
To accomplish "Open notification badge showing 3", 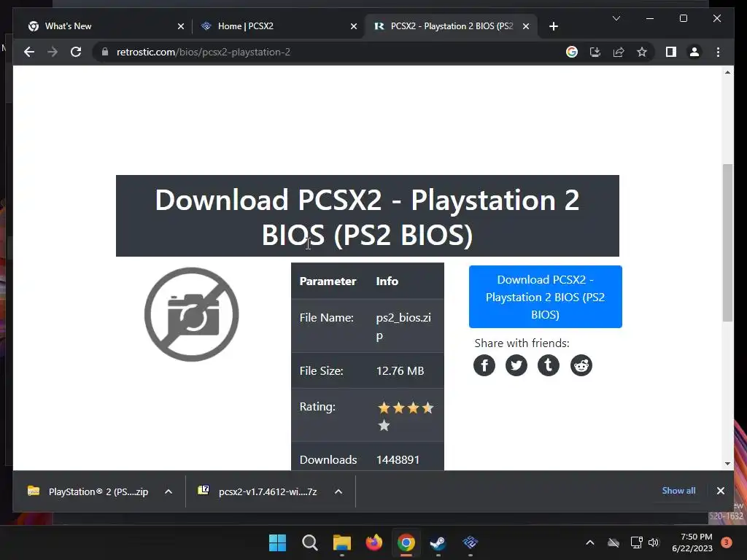I will pos(727,542).
